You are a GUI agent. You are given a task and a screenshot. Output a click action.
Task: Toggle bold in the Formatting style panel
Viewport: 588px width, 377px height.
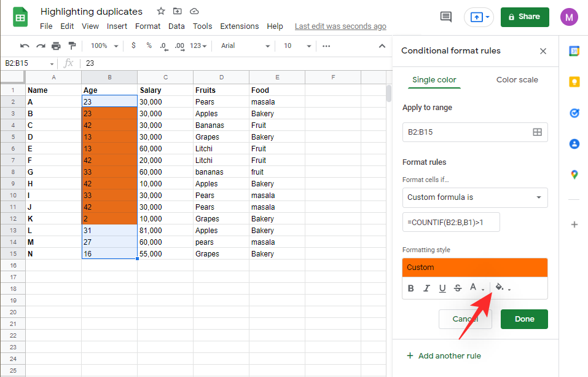click(410, 288)
